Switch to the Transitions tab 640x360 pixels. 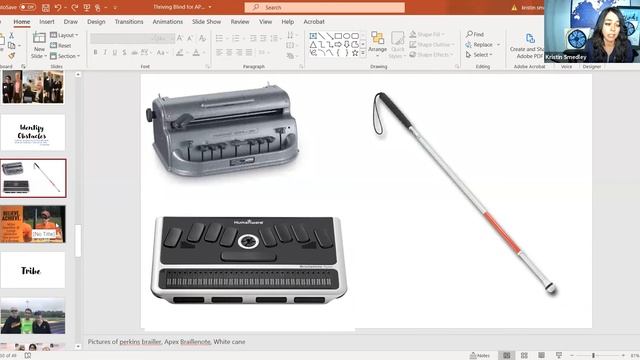[129, 22]
